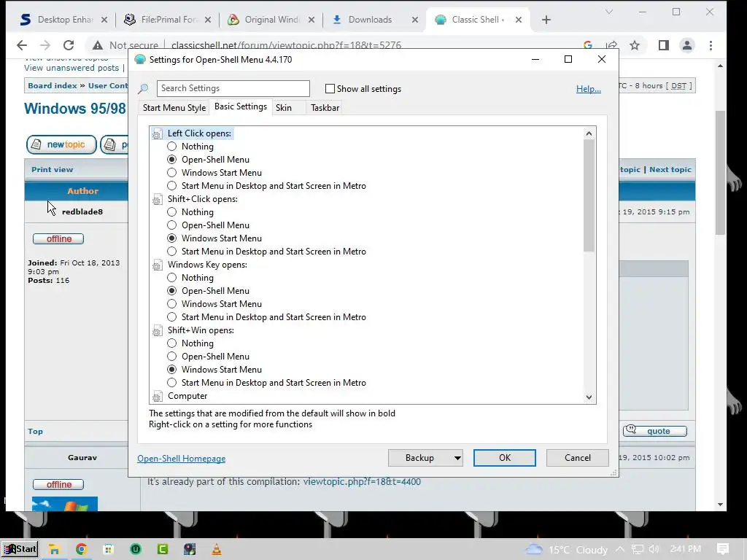Click the share page icon in address bar
This screenshot has height=560, width=747.
click(612, 45)
